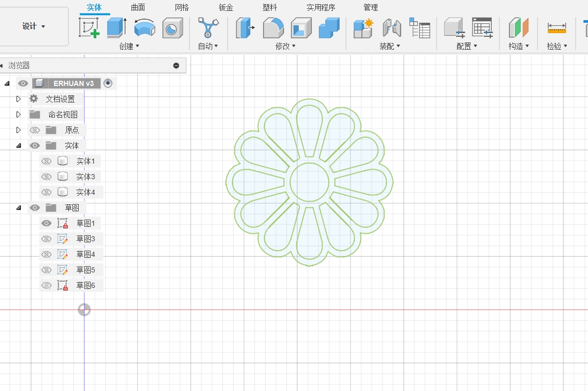Viewport: 588px width, 391px height.
Task: Open the 检验 dropdown menu
Action: click(x=557, y=46)
